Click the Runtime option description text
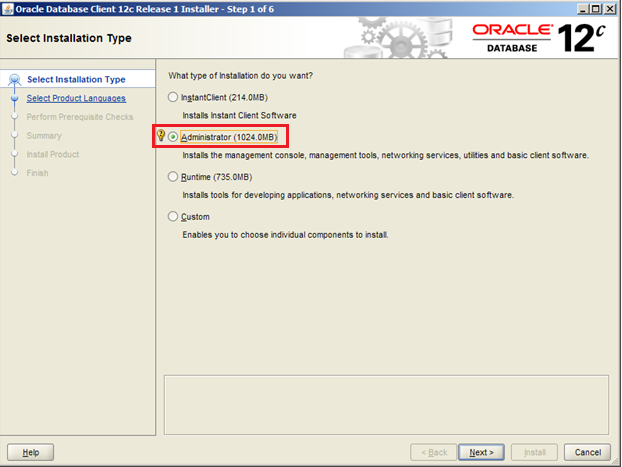The image size is (622, 467). point(348,195)
